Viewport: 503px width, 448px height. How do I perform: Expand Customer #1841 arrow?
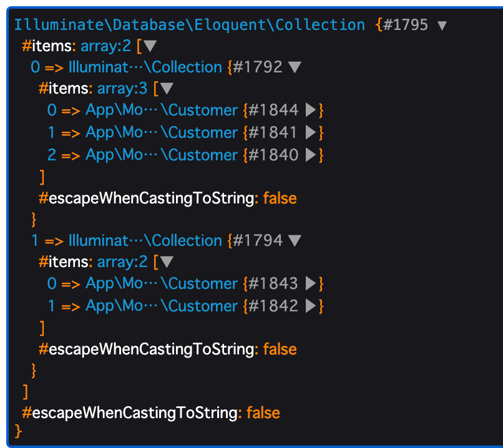[x=311, y=132]
